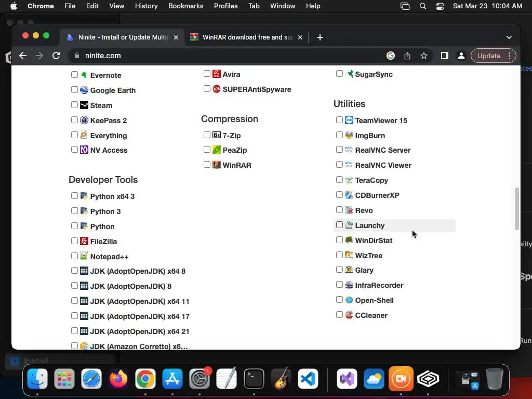Check the WinRAR checkbox
Viewport: 532px width, 399px height.
pos(207,165)
